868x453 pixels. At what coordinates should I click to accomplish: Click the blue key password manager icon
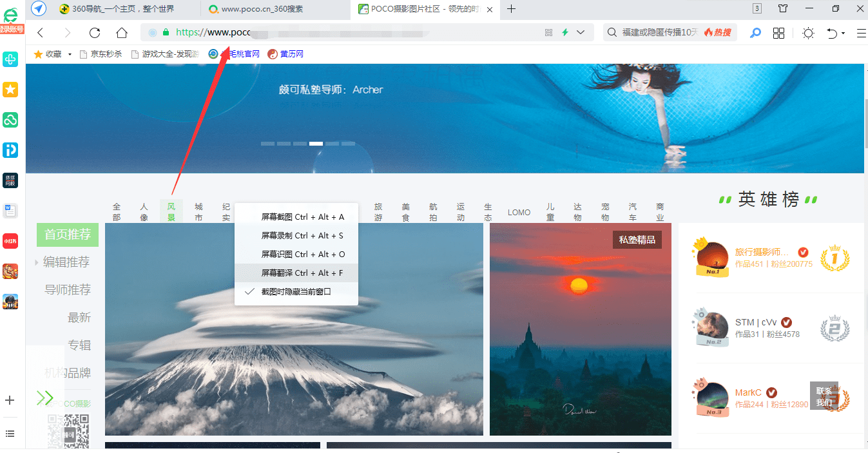click(756, 33)
